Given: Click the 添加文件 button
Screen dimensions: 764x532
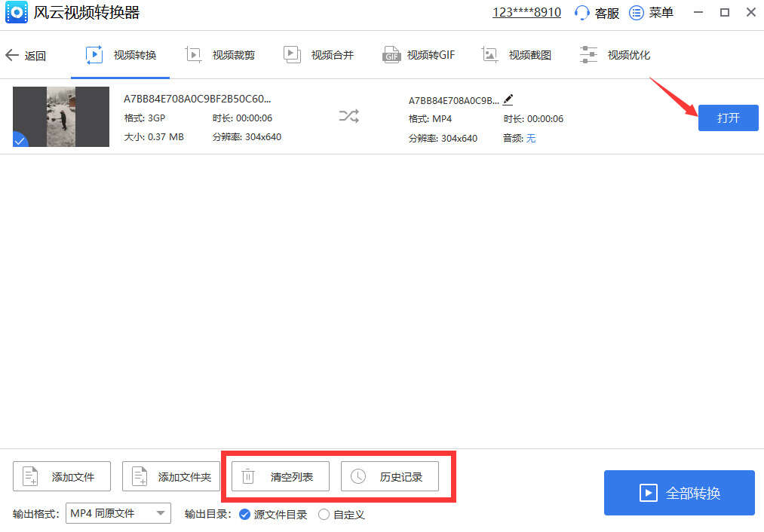Looking at the screenshot, I should tap(62, 476).
